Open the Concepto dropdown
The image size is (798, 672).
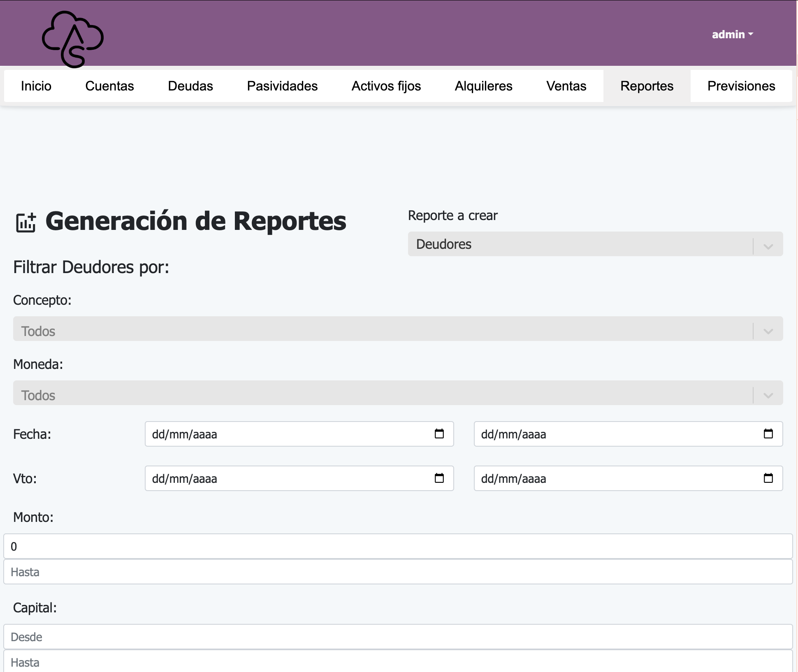tap(397, 329)
